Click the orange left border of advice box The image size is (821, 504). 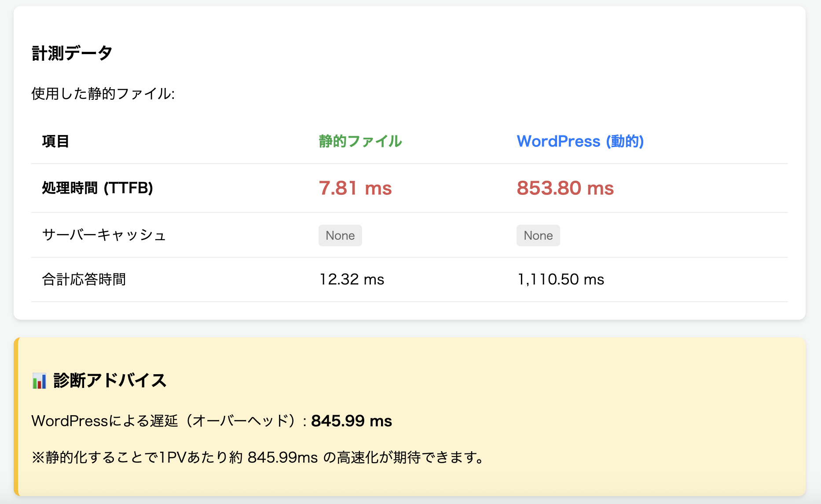(16, 417)
